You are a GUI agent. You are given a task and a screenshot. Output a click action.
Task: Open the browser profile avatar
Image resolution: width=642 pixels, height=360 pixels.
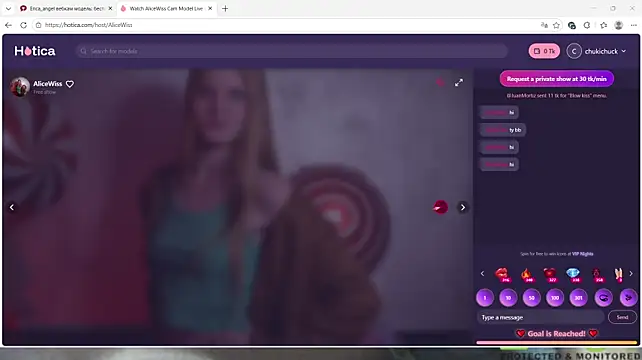coord(619,25)
